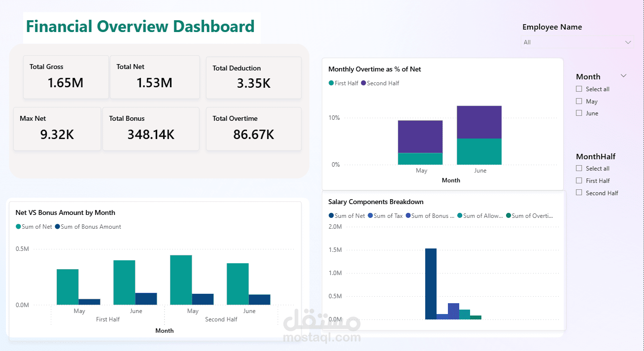Click Sum of Net legend in Salary Components chart
The width and height of the screenshot is (644, 351).
click(x=347, y=216)
